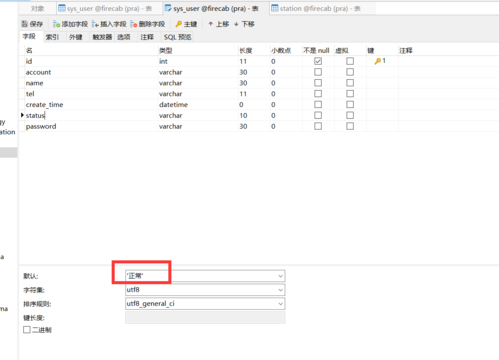Click Insert Field (插入字段) in toolbar
This screenshot has height=360, width=499.
(109, 24)
